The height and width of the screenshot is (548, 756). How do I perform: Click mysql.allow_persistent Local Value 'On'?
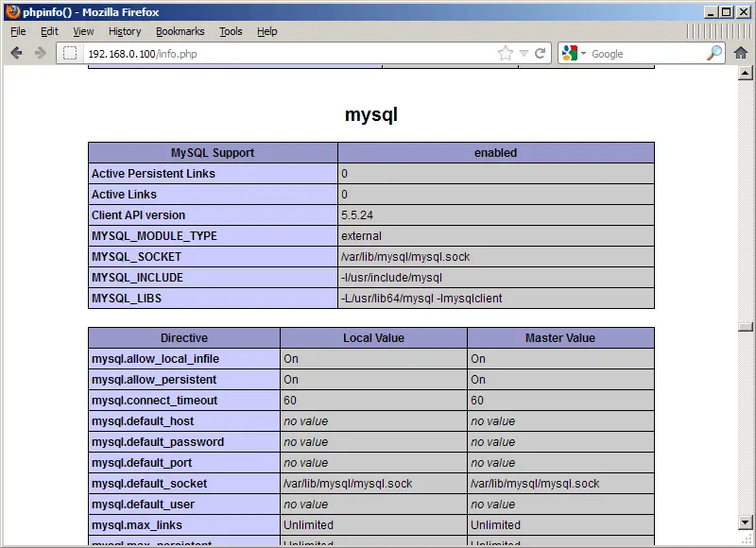291,379
